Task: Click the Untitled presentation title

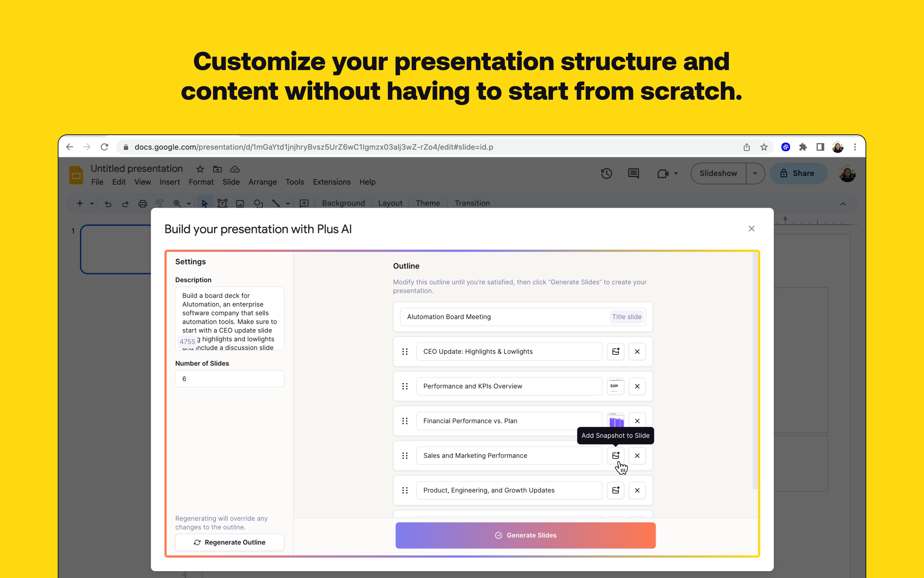Action: pyautogui.click(x=137, y=169)
